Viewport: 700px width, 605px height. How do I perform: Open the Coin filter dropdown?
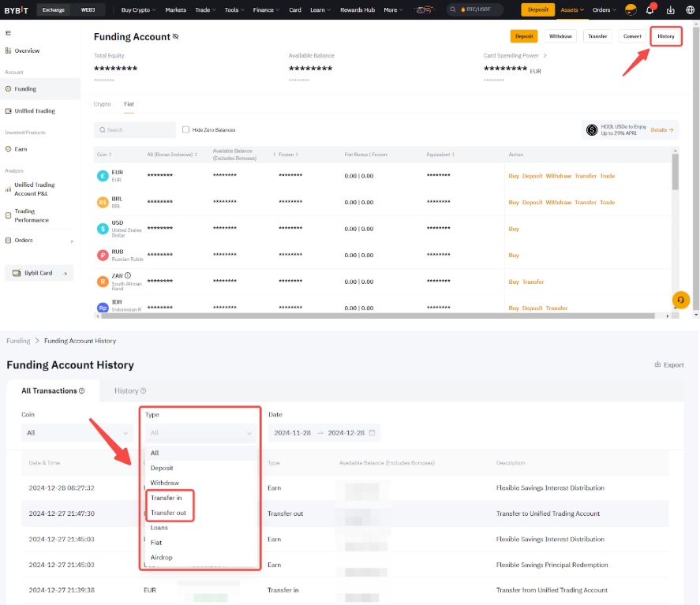pyautogui.click(x=77, y=432)
